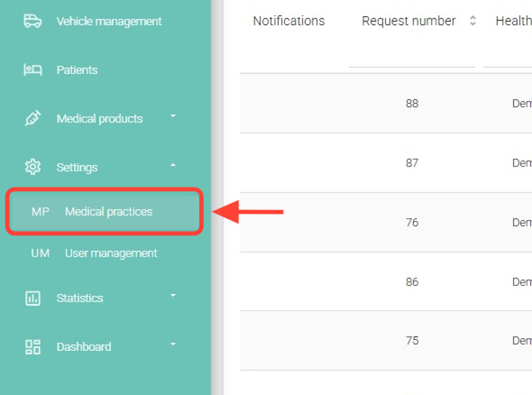Image resolution: width=532 pixels, height=395 pixels.
Task: Sort by Request number arrows
Action: click(472, 21)
